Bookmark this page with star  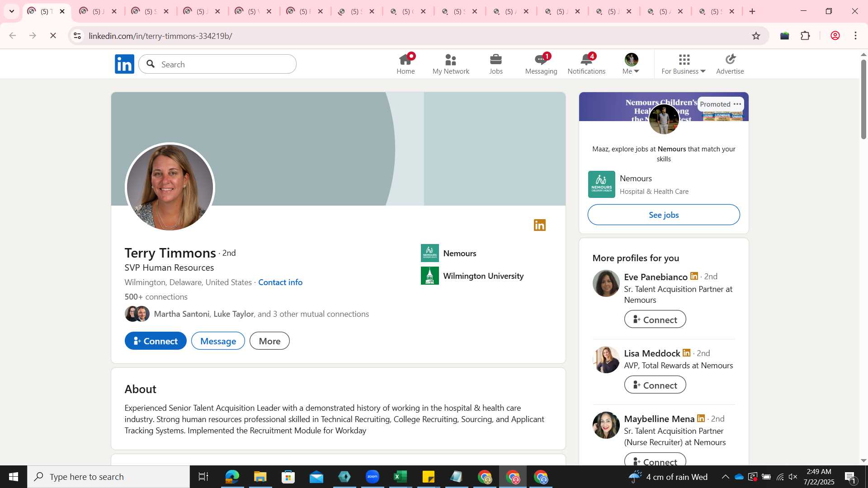[756, 36]
